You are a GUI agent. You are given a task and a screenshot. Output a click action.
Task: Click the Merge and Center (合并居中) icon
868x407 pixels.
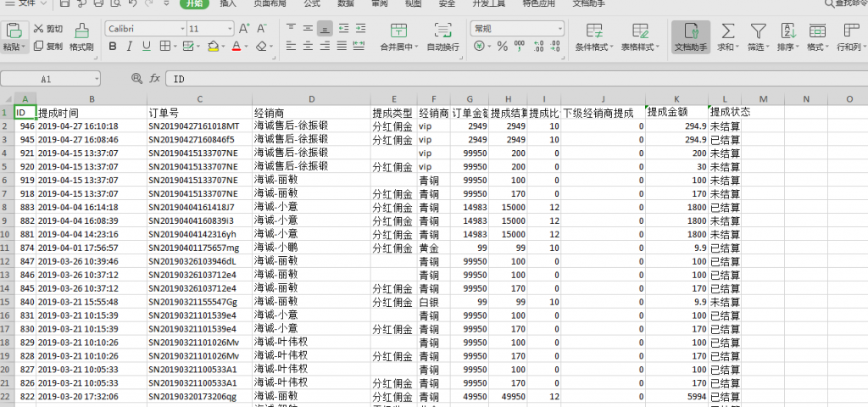(x=398, y=30)
